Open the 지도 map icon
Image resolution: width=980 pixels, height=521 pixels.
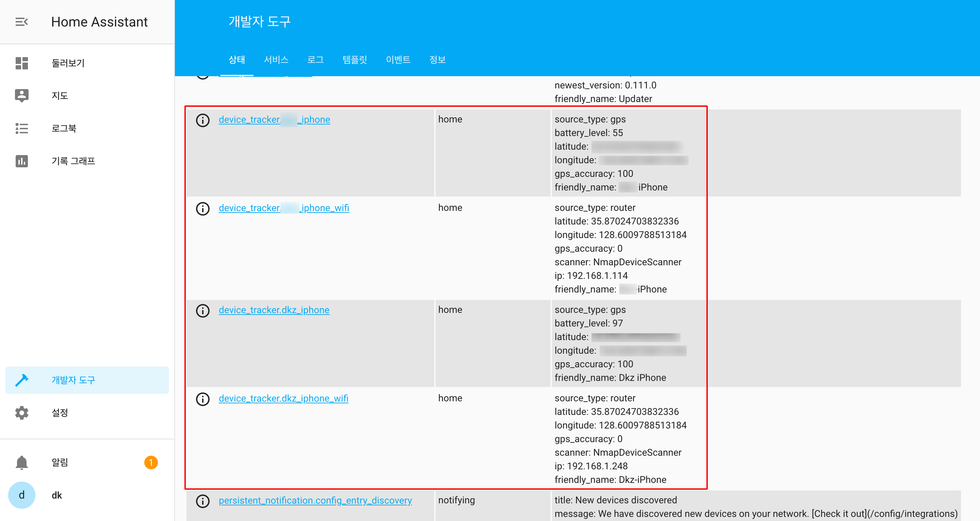click(x=22, y=96)
